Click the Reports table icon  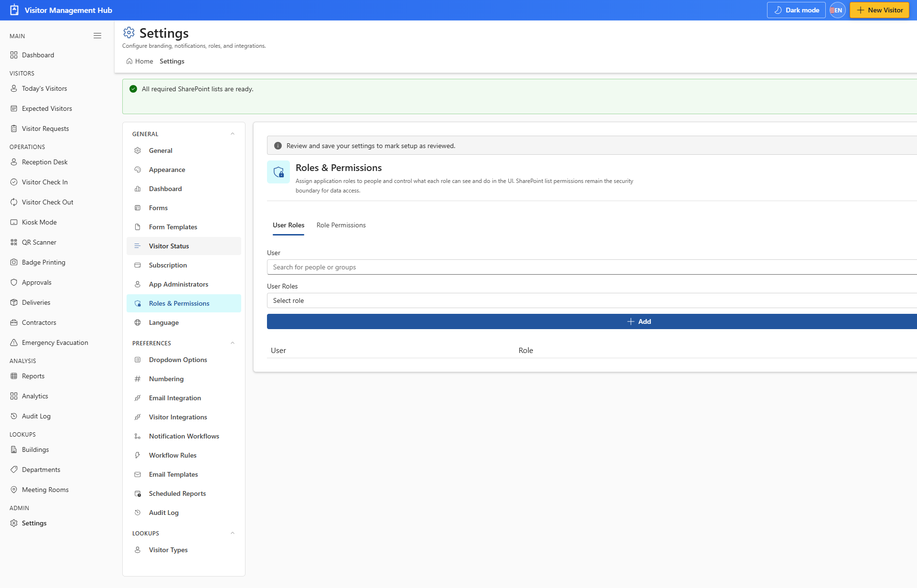tap(14, 376)
